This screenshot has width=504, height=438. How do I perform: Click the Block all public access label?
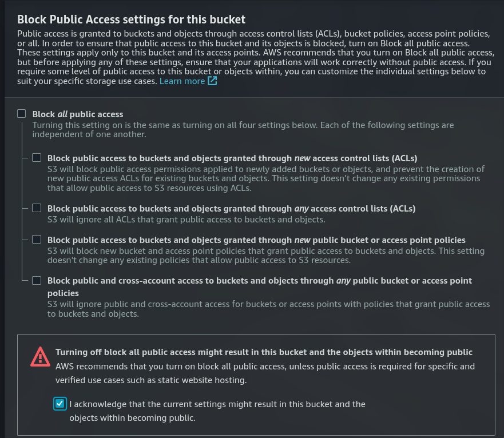coord(77,114)
